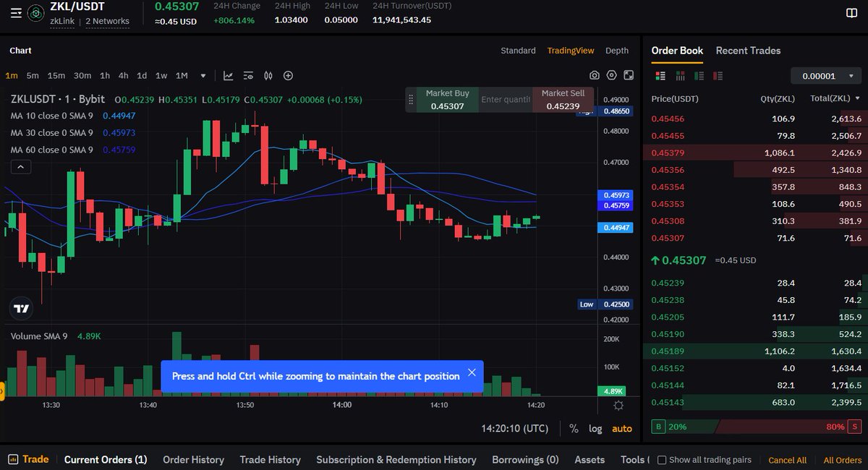Image resolution: width=868 pixels, height=470 pixels.
Task: Click the add/compare plus circle icon
Action: tap(288, 75)
